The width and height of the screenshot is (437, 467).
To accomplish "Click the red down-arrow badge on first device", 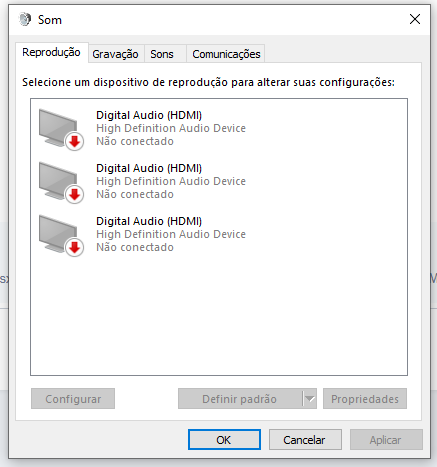I will (74, 142).
